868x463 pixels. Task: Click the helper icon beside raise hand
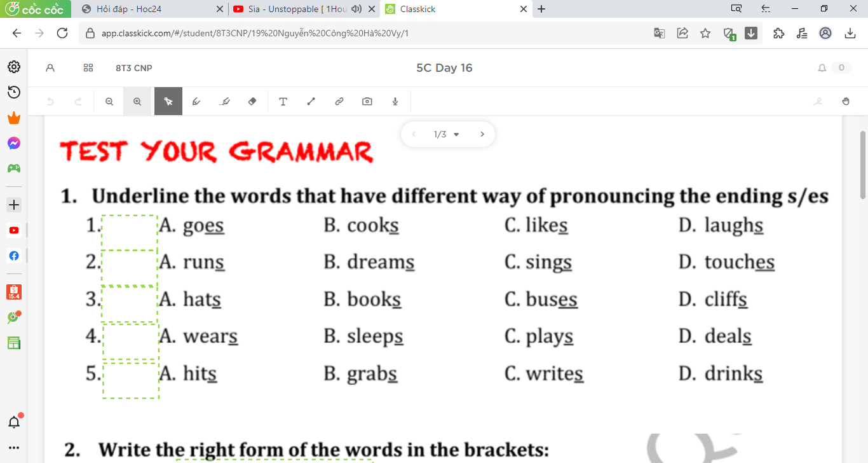click(x=818, y=101)
